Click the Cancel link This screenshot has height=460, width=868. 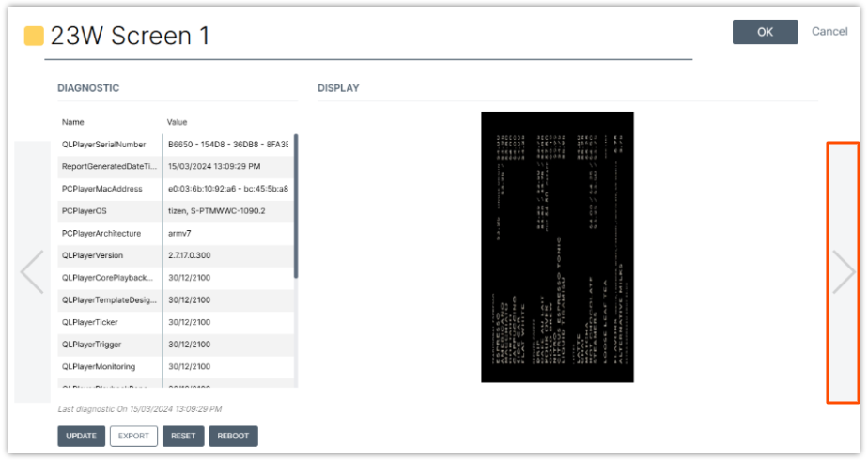[x=829, y=32]
